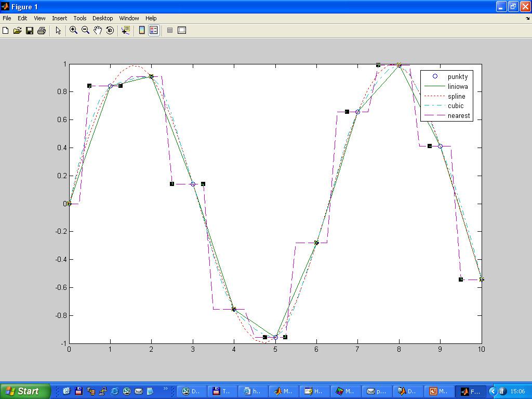The width and height of the screenshot is (532, 399).
Task: Open the Edit menu
Action: point(22,18)
